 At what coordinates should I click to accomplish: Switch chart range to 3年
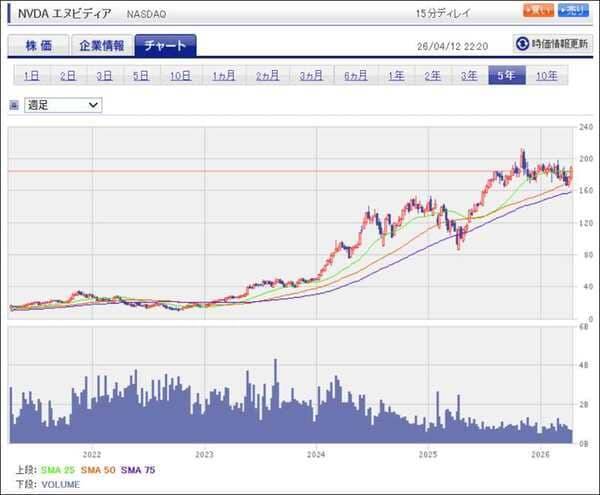coord(469,76)
